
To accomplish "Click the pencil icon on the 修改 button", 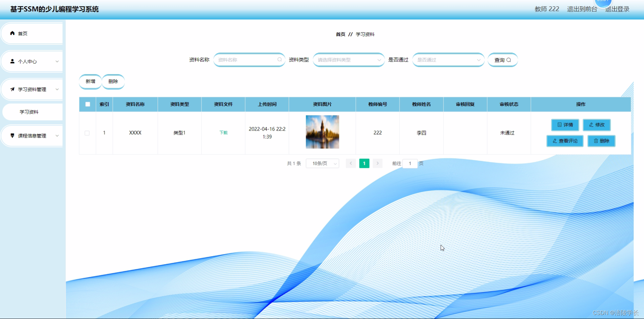I will pos(591,125).
